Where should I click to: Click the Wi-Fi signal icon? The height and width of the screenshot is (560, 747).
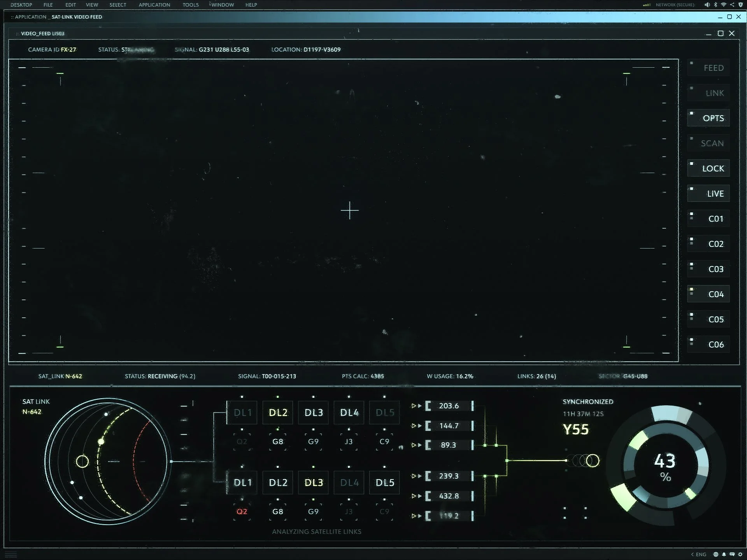pos(724,5)
